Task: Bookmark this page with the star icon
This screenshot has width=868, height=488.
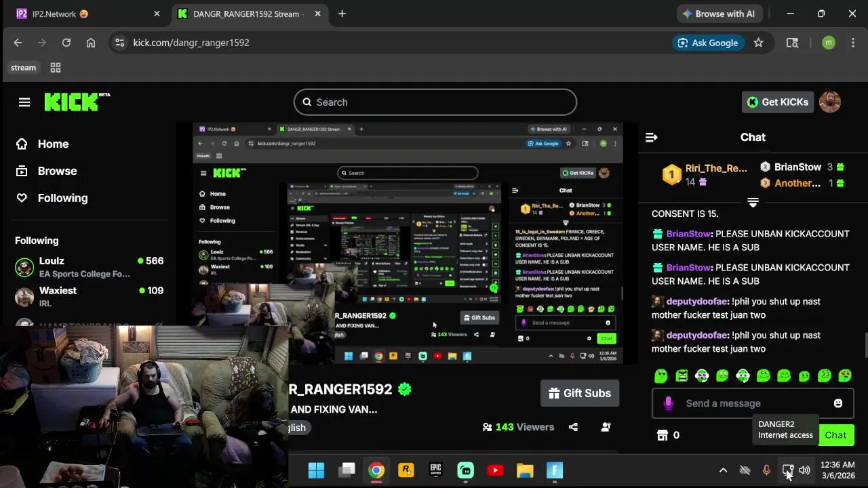Action: [758, 43]
